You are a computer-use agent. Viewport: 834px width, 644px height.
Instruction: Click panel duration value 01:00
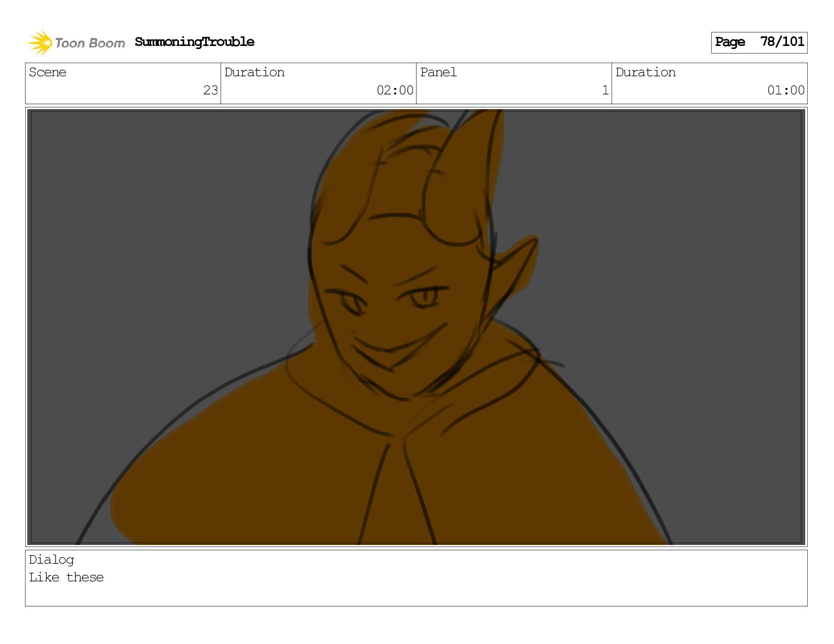pos(785,90)
